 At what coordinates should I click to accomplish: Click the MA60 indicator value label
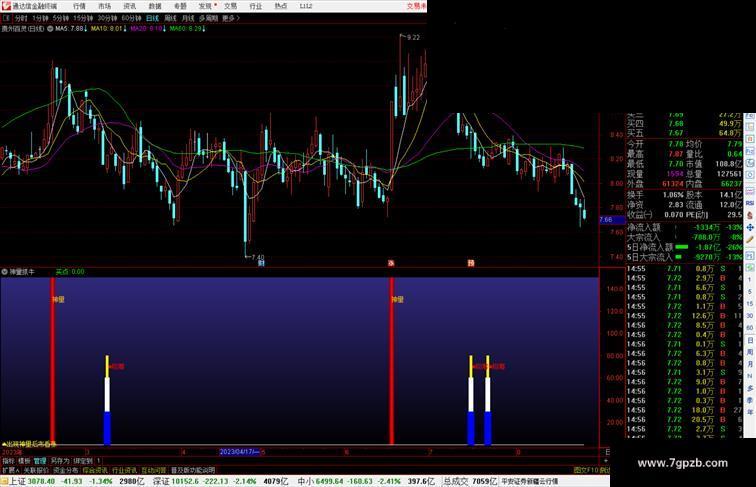188,29
